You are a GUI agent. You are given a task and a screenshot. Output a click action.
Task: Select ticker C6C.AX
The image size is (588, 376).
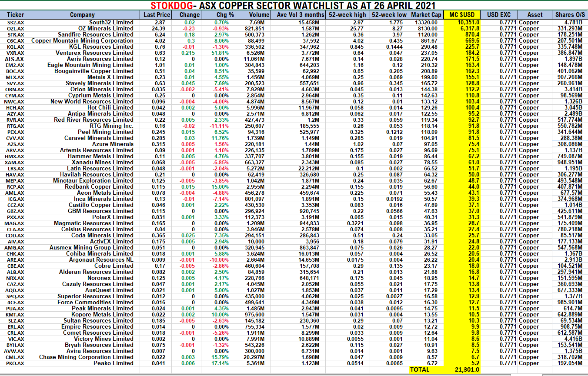pyautogui.click(x=15, y=40)
